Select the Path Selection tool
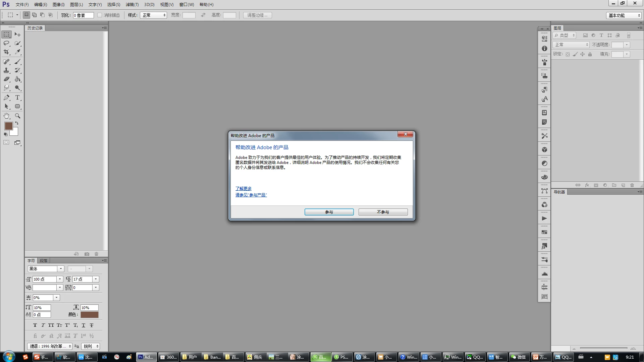644x362 pixels. click(x=7, y=106)
